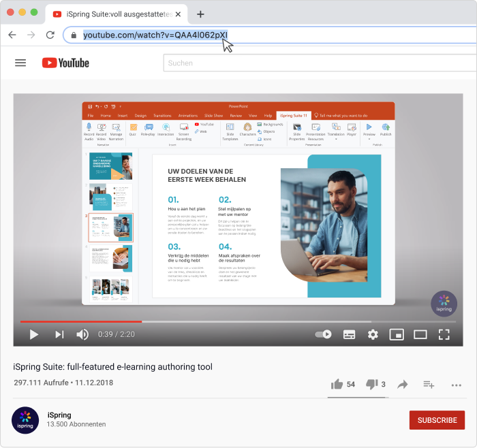Toggle the autoplay switch
Screen dimensions: 477x448
(x=323, y=334)
